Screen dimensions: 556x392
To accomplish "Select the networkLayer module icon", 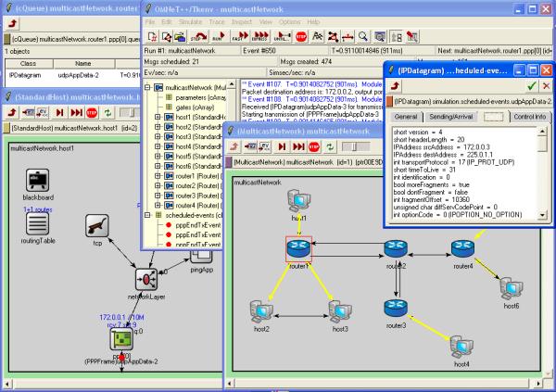I will [146, 280].
